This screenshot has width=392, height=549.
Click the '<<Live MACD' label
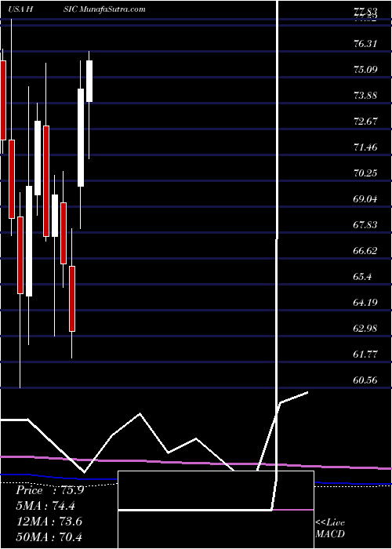tap(330, 529)
